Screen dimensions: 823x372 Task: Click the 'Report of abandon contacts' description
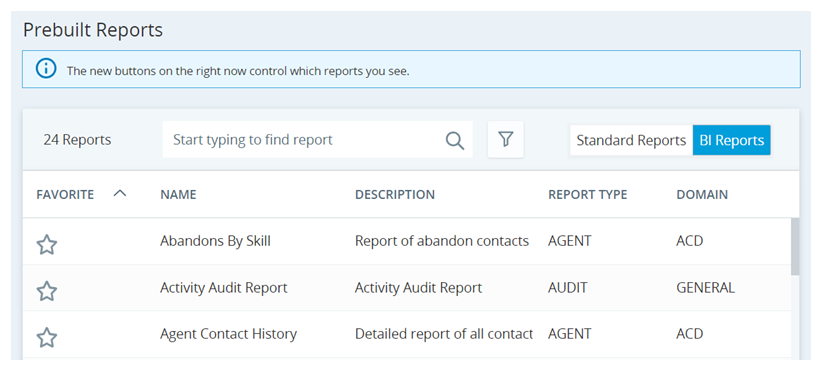442,241
